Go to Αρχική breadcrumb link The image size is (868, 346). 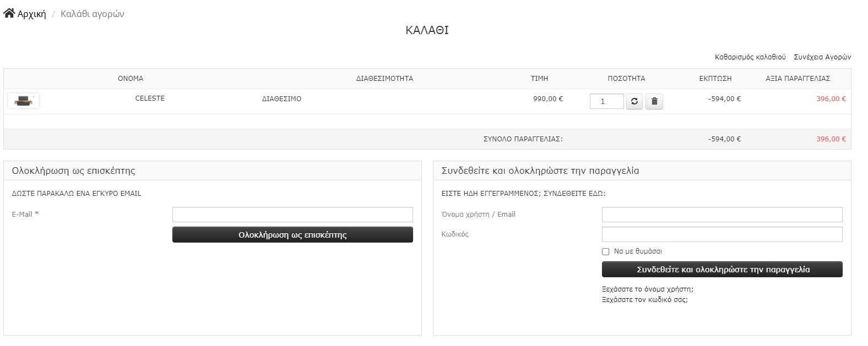point(31,14)
